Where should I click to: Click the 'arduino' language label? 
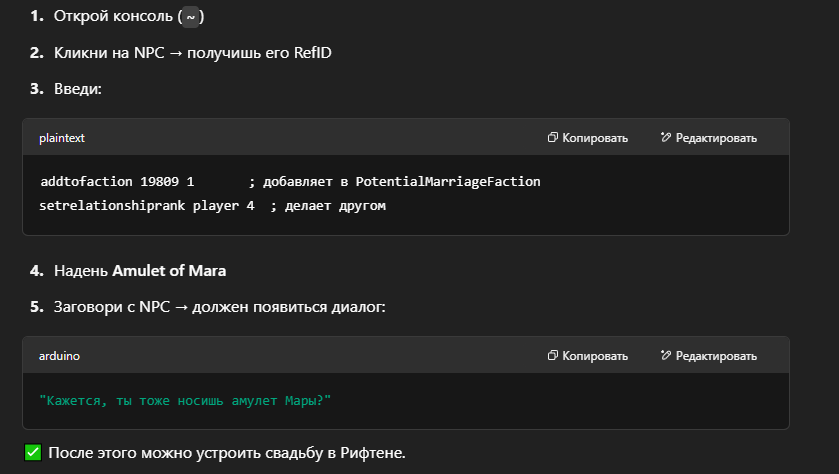pos(59,356)
